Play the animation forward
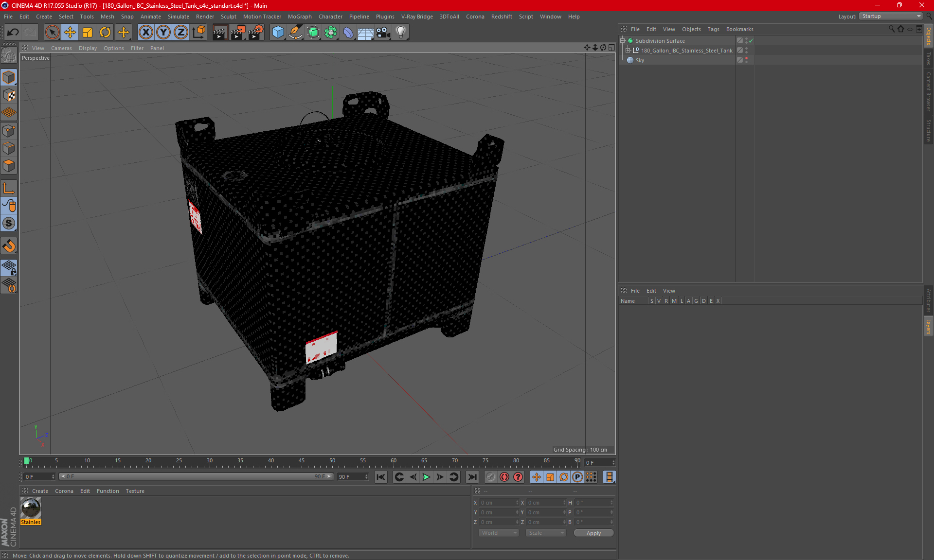The image size is (934, 560). 426,477
